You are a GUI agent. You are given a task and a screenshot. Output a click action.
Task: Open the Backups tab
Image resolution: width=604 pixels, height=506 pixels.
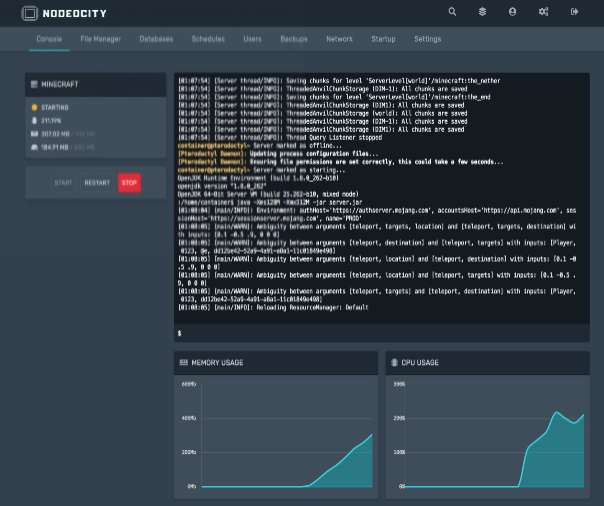[x=294, y=39]
